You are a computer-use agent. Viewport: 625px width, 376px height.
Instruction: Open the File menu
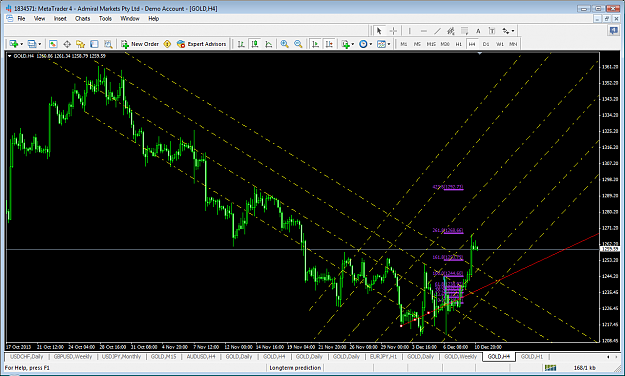(x=21, y=18)
